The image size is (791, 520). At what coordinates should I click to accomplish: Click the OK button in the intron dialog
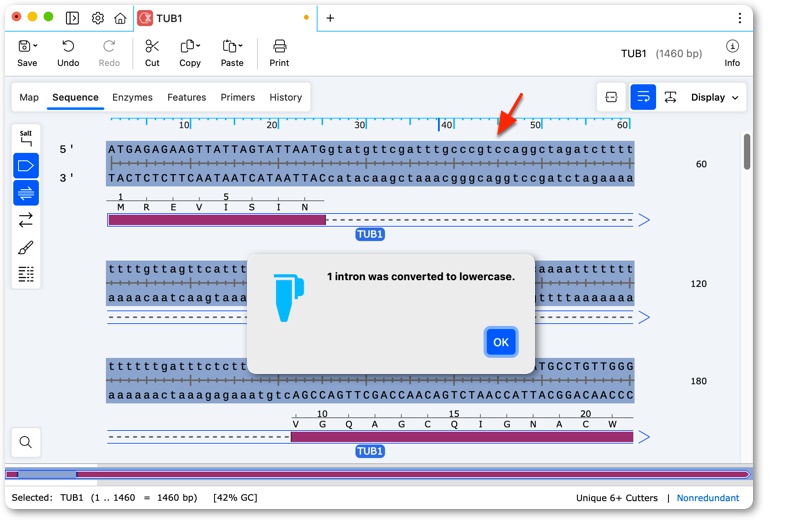(x=500, y=342)
